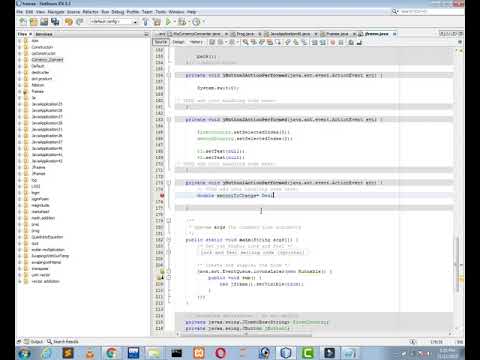
Task: Open the Search Results panel button
Action: (63, 342)
